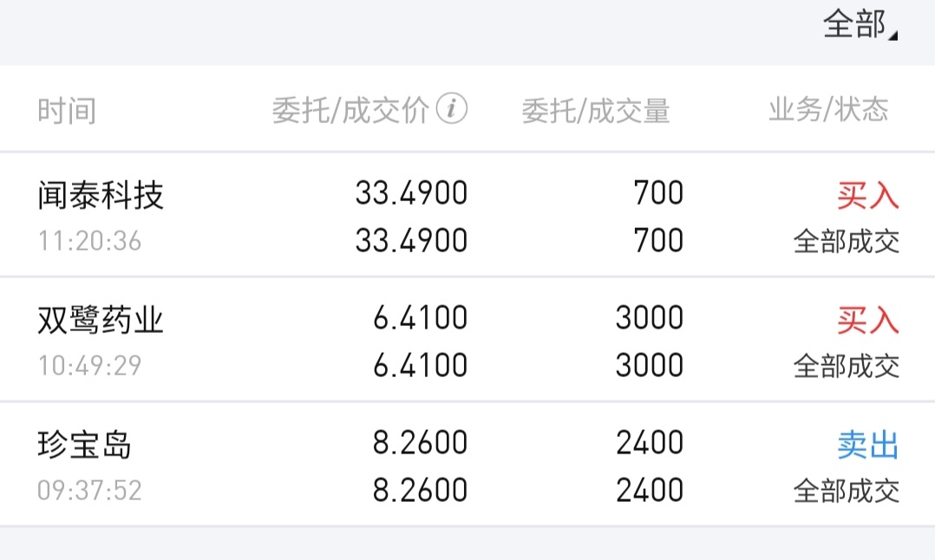This screenshot has height=560, width=935.
Task: Tap the 全部成交 status in 双鹭药业 row
Action: tap(847, 366)
